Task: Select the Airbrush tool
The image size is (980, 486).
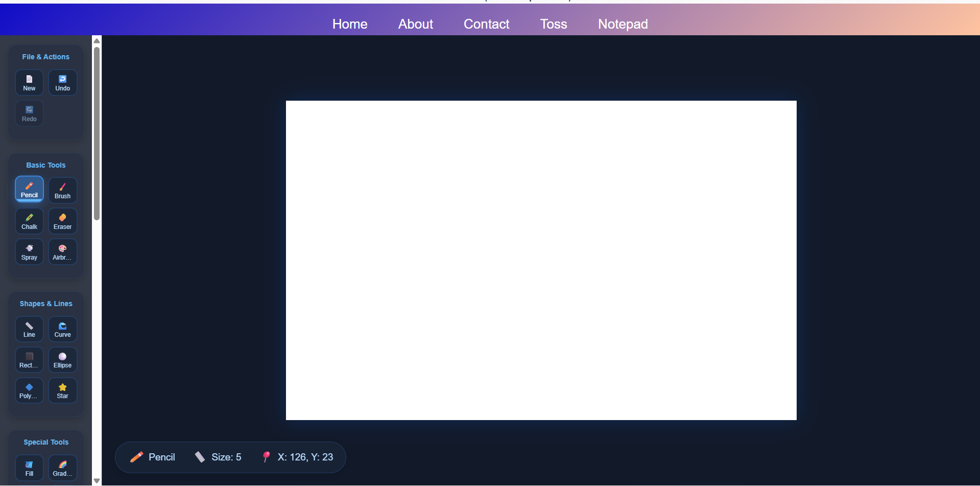Action: click(x=62, y=251)
